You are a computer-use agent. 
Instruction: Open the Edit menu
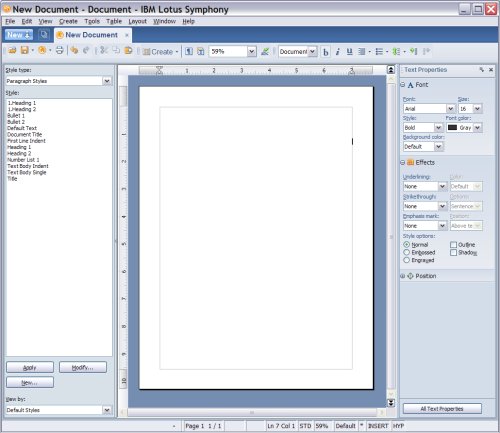pyautogui.click(x=27, y=21)
